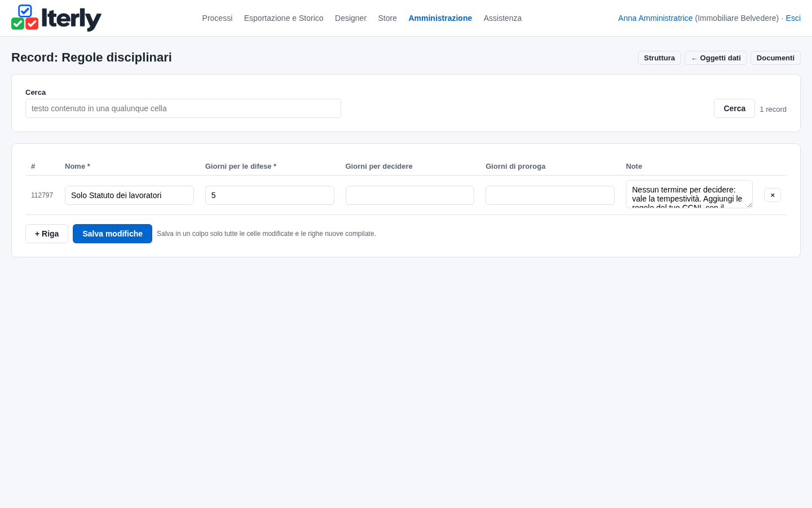Save changes with Salva modifiche
Image resolution: width=812 pixels, height=508 pixels.
coord(112,234)
